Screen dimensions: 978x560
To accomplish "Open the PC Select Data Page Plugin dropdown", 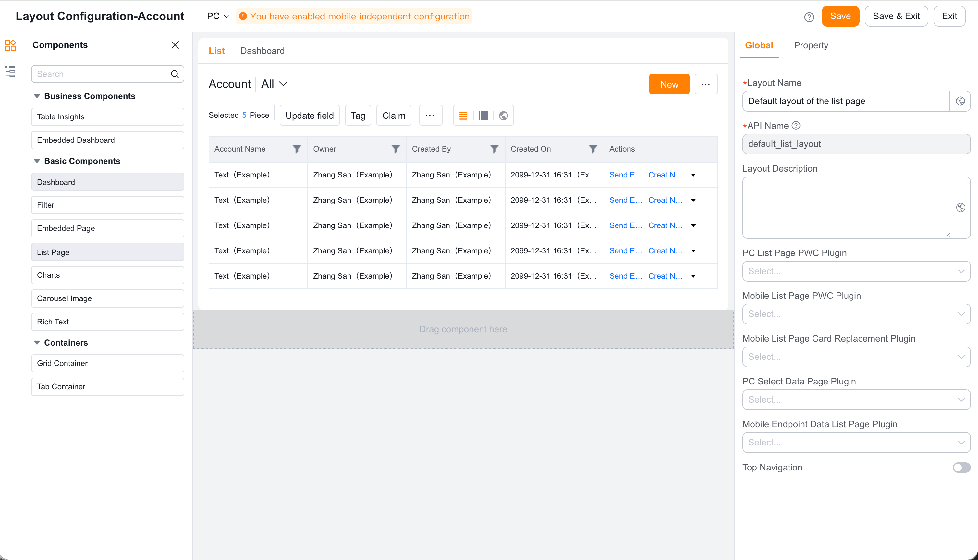I will [x=856, y=400].
